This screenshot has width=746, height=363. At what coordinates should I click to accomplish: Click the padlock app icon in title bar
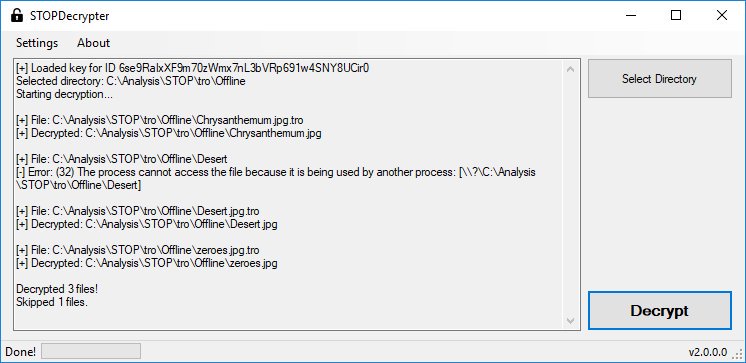17,16
